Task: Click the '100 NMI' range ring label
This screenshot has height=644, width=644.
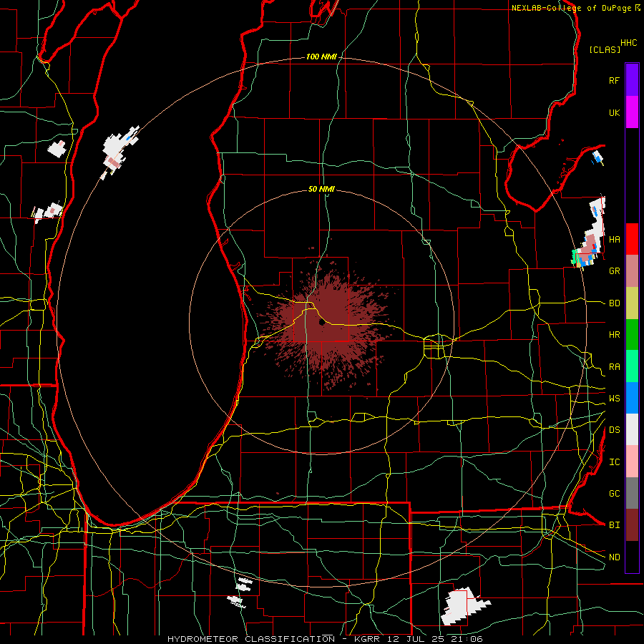Action: [x=321, y=57]
